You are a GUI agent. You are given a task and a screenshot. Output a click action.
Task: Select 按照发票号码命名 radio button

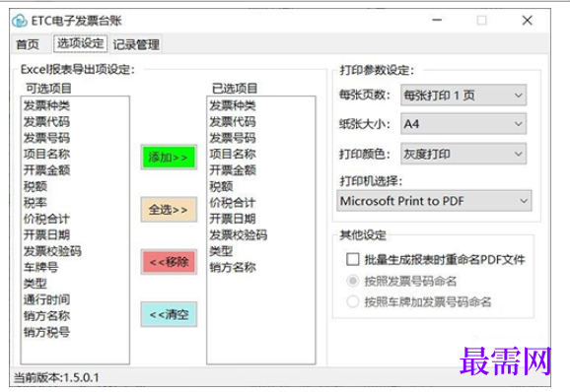pos(353,281)
